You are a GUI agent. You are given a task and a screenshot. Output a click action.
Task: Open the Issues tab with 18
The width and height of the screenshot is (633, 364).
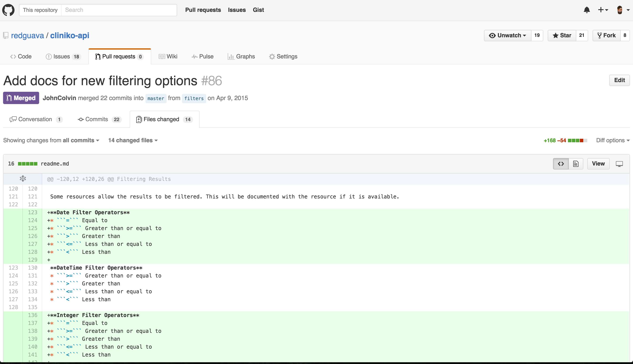[x=63, y=56]
